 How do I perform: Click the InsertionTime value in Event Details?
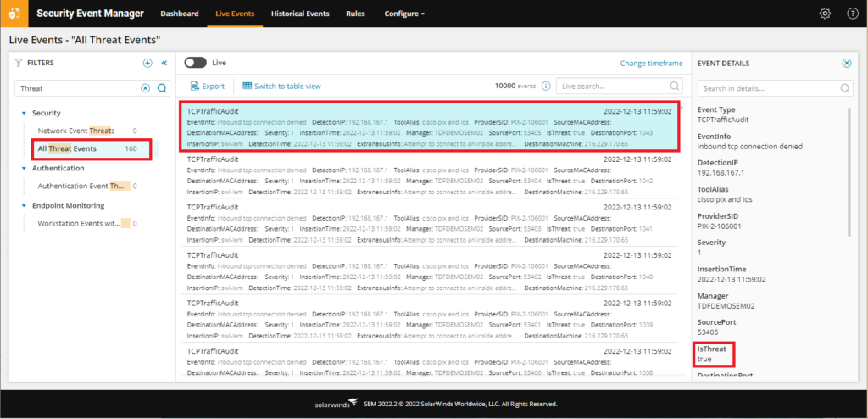pos(732,279)
